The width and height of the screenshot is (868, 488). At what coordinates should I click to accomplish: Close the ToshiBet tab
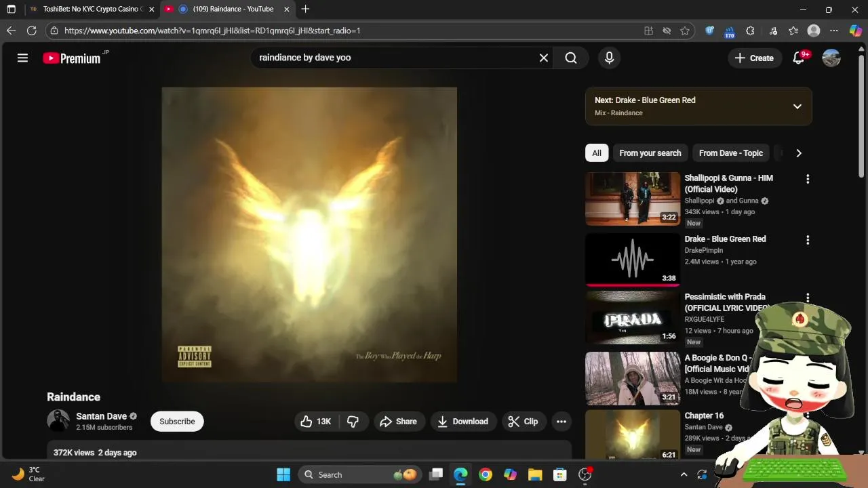click(151, 9)
